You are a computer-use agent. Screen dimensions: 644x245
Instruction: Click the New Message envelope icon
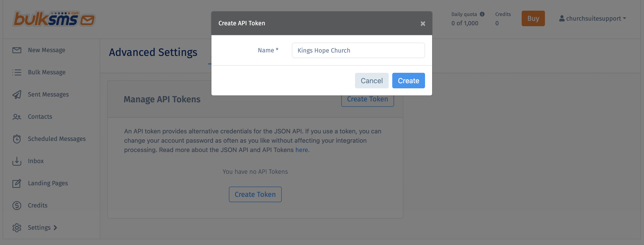(17, 50)
